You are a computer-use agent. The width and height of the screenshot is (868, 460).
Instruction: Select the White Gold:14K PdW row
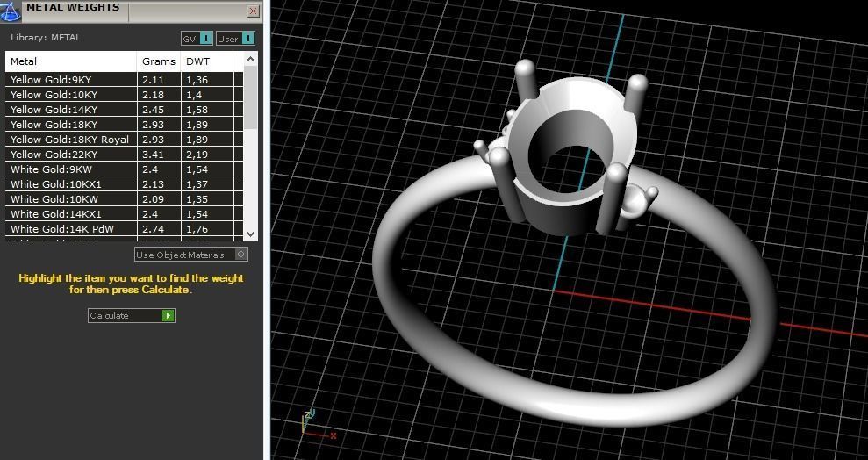coord(124,229)
